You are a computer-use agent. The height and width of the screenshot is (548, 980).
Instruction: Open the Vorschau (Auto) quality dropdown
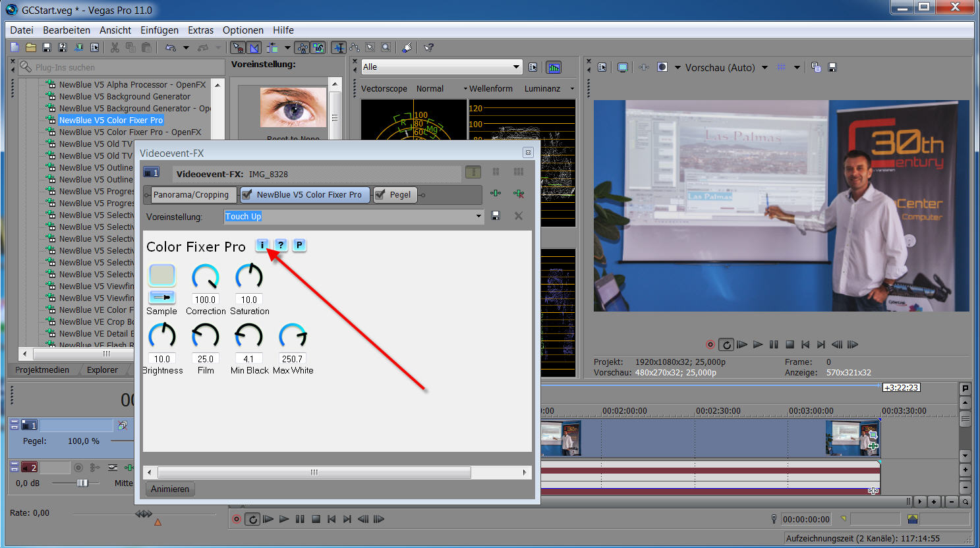tap(764, 67)
